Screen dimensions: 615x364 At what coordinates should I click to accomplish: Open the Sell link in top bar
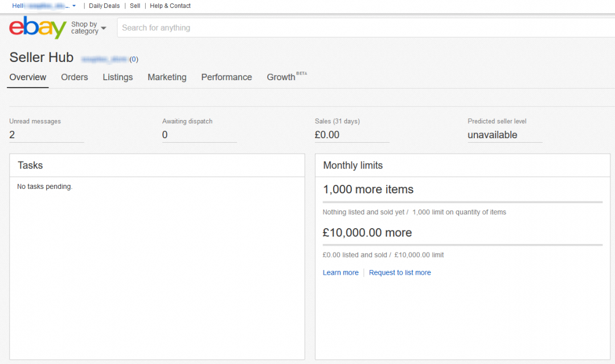click(135, 6)
